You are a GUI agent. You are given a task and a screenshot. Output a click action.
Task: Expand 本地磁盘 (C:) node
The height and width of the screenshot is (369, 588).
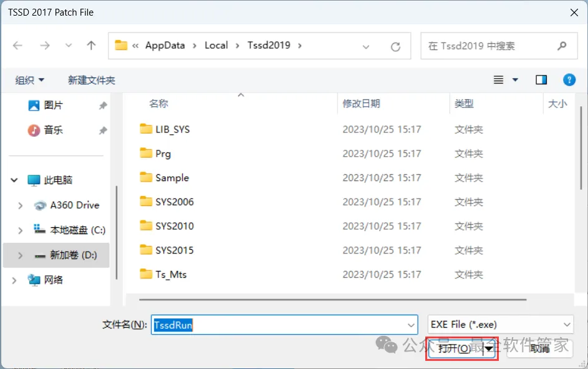pyautogui.click(x=20, y=230)
